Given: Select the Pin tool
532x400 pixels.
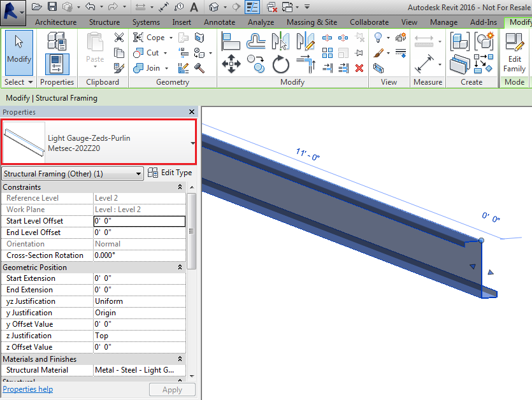Looking at the screenshot, I should tap(359, 53).
